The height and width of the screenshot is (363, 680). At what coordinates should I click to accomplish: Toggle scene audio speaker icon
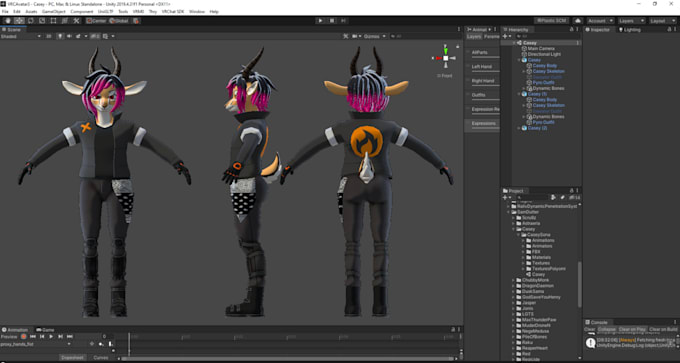(69, 36)
